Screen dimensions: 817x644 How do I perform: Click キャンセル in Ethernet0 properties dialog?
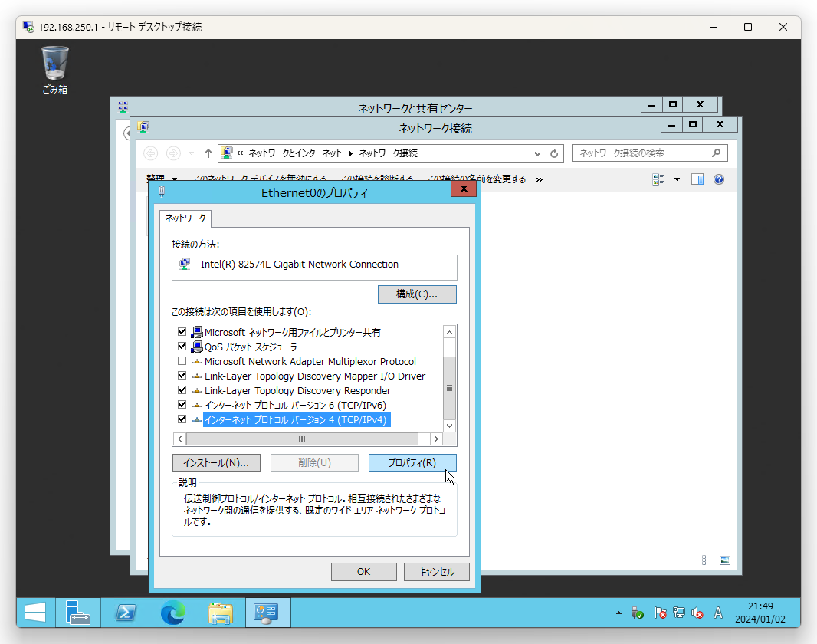click(x=437, y=572)
